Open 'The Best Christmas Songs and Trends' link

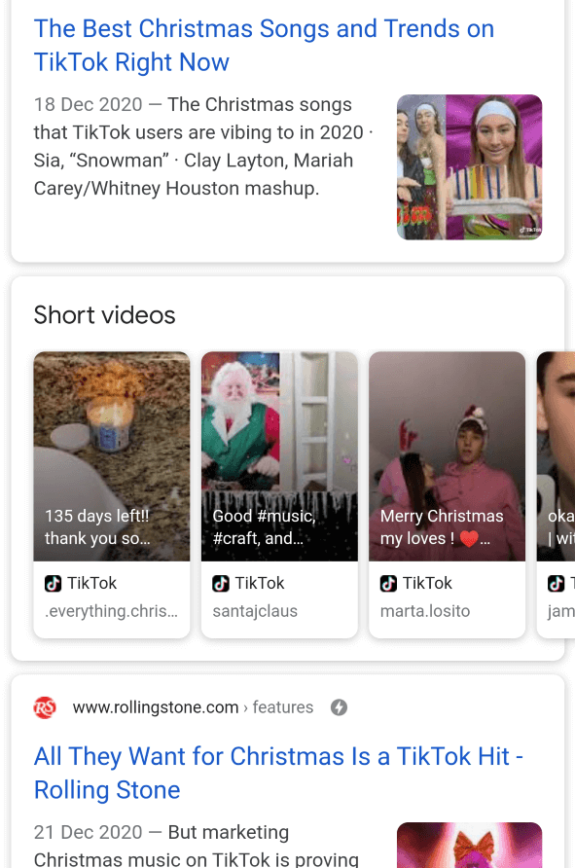pos(264,45)
